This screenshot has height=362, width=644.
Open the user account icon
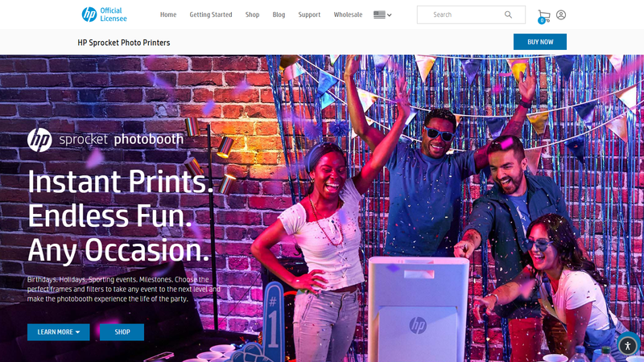(561, 14)
